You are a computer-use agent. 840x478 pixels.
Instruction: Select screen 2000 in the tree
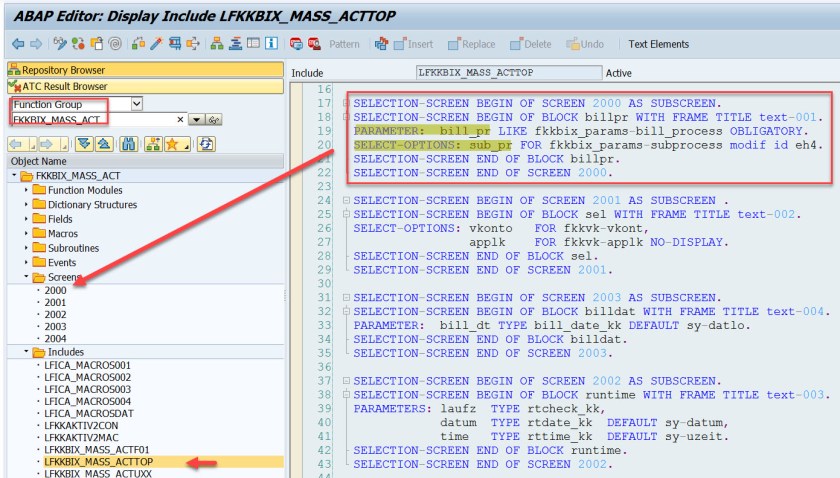55,290
